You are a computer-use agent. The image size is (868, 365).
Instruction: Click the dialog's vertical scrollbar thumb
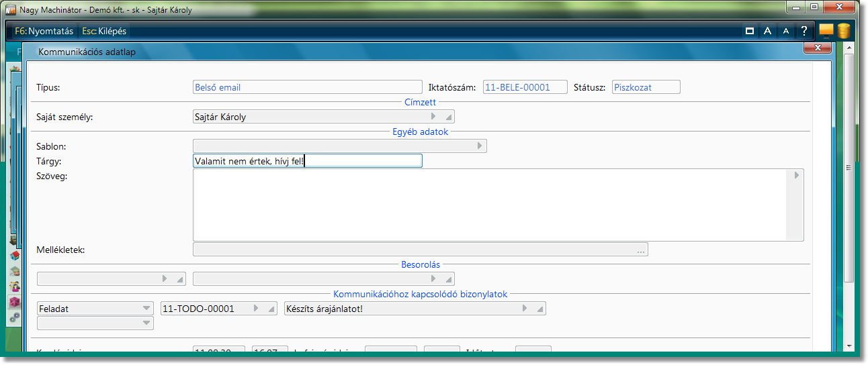click(849, 168)
